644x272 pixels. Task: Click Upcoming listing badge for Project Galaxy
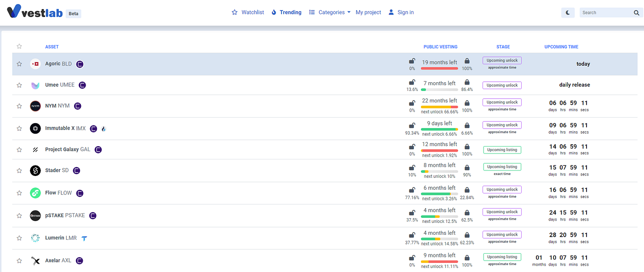[x=502, y=150]
